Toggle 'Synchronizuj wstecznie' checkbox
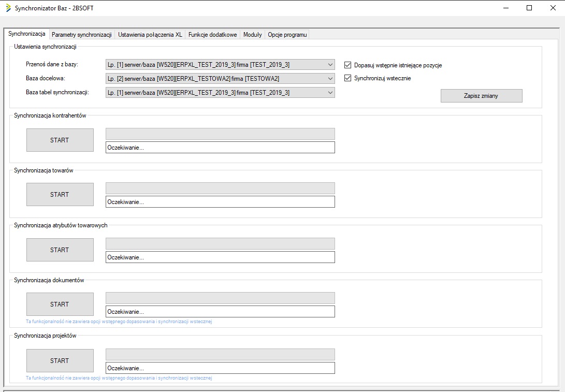 pyautogui.click(x=347, y=78)
